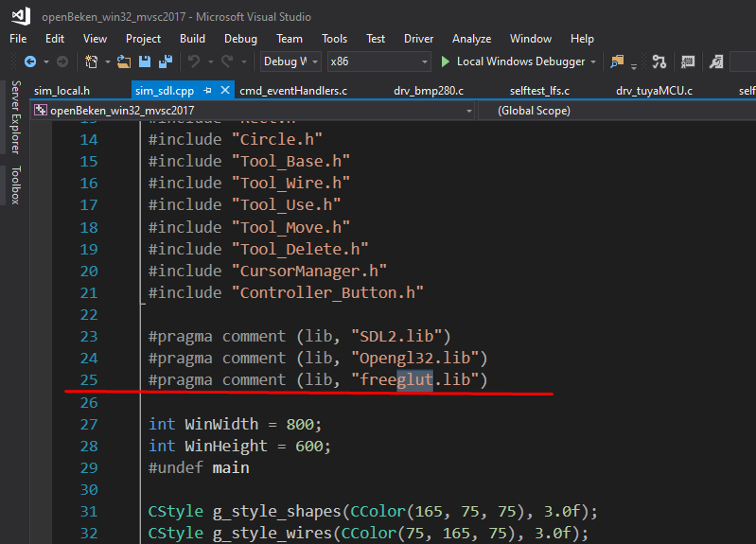Screen dimensions: 756x544
Task: Click the Visual Studio logo icon
Action: coord(21,16)
